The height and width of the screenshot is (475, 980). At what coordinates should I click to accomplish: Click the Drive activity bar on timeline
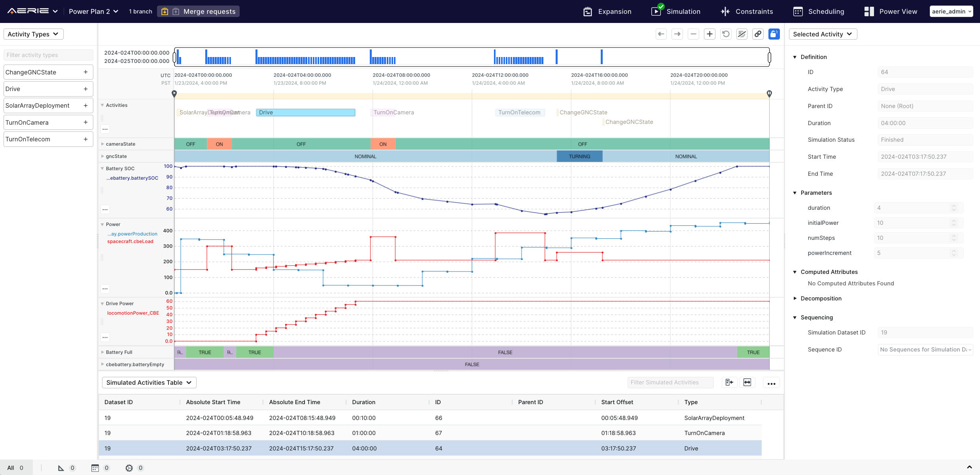coord(306,112)
